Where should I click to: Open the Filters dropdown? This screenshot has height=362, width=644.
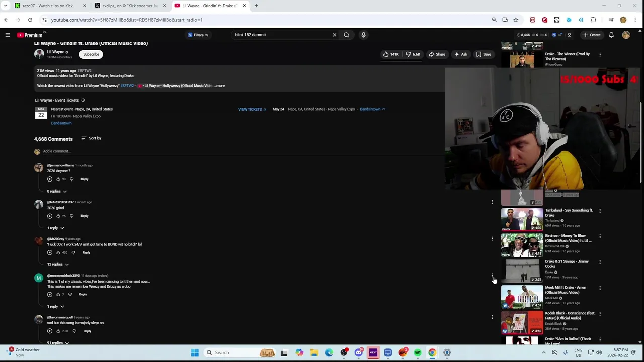point(198,35)
